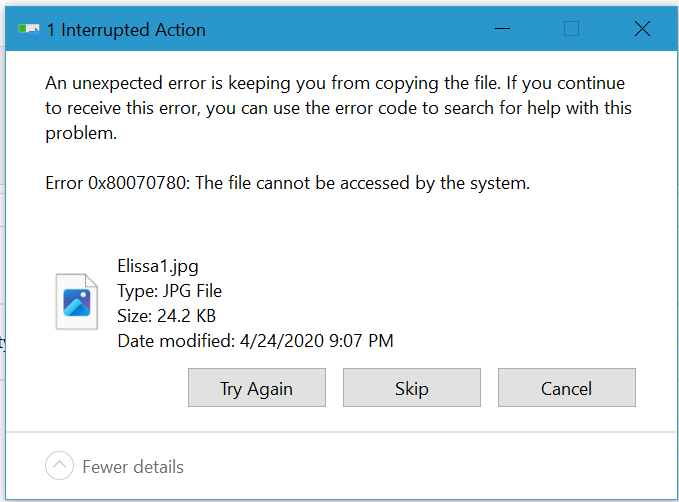Click the JPG file thumbnail icon
679x502 pixels.
click(x=77, y=301)
